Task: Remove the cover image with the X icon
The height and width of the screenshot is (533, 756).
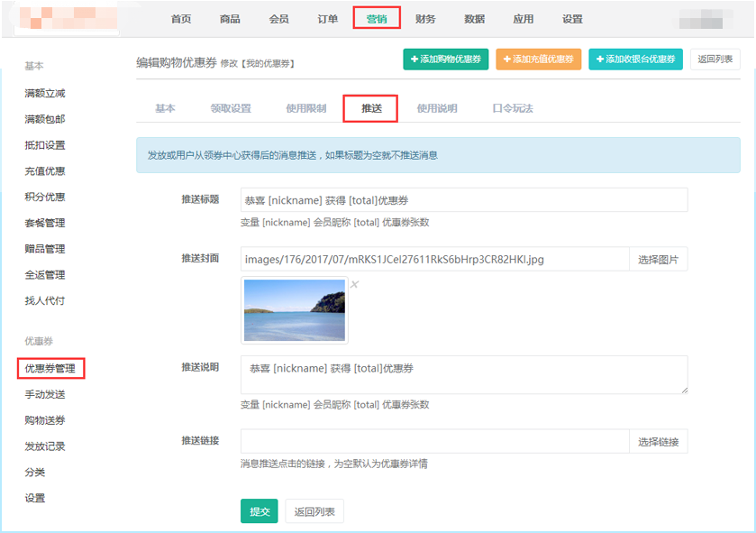Action: (x=354, y=285)
